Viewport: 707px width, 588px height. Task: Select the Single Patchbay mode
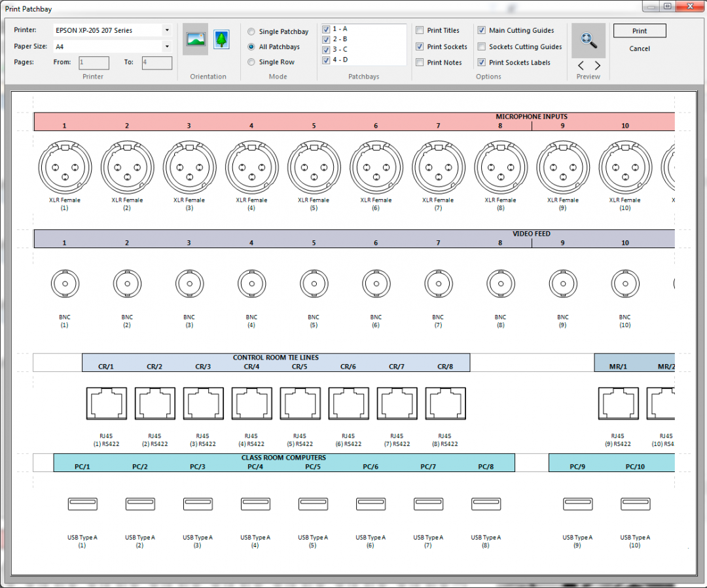251,31
